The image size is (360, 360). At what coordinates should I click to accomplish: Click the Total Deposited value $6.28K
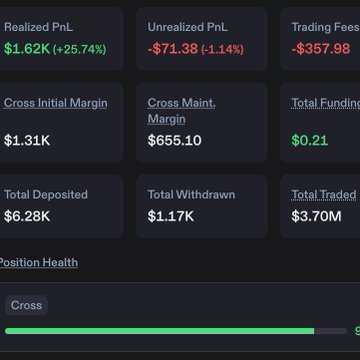coord(27,216)
